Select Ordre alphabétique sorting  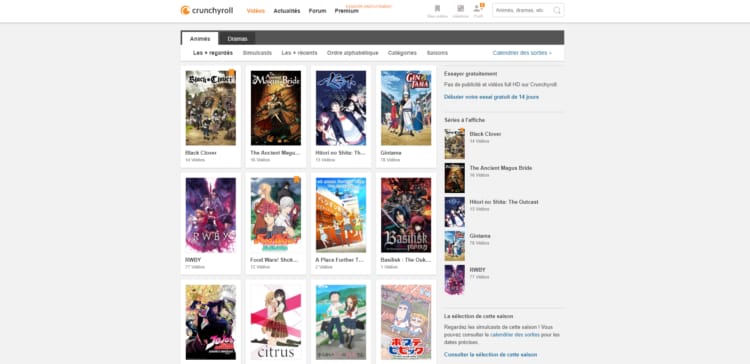pos(353,53)
